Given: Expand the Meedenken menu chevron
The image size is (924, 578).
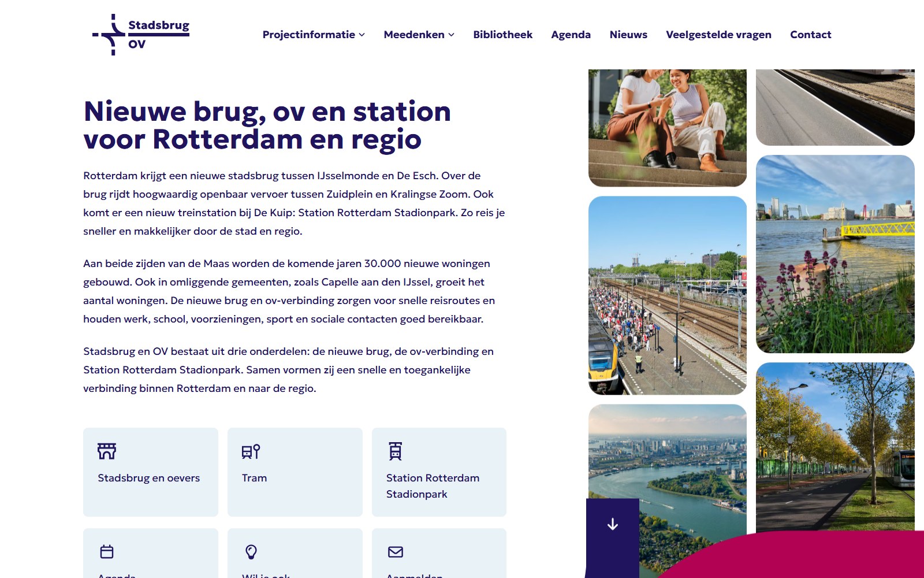Looking at the screenshot, I should 452,35.
